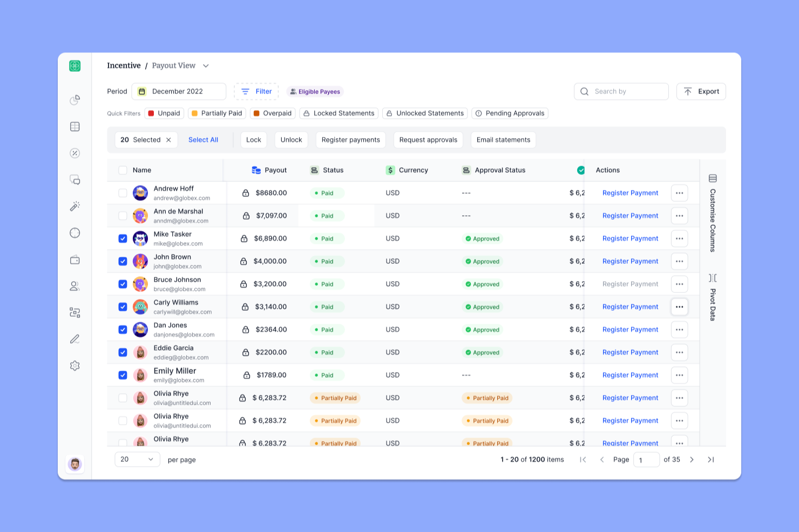Click the Export button
The width and height of the screenshot is (799, 532).
(701, 92)
